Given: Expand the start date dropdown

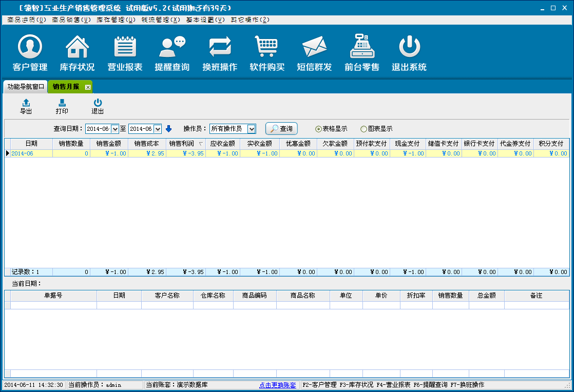Looking at the screenshot, I should click(114, 129).
